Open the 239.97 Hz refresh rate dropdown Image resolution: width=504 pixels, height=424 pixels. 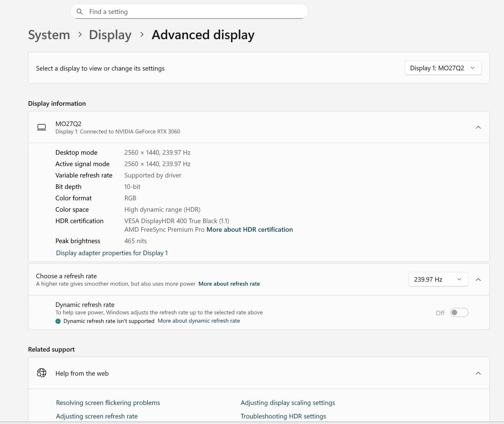click(x=438, y=279)
